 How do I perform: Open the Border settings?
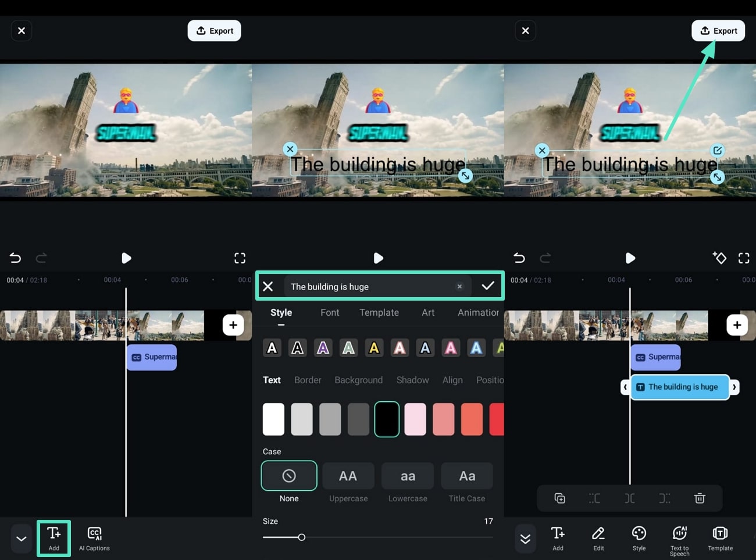(308, 380)
